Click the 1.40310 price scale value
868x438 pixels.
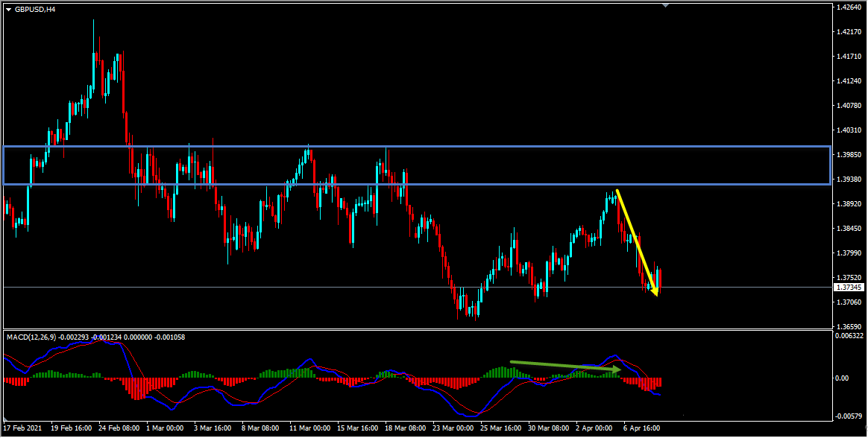point(849,130)
